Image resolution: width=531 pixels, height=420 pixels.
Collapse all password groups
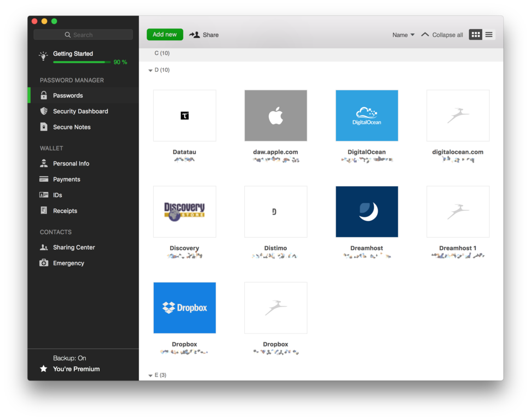(442, 34)
